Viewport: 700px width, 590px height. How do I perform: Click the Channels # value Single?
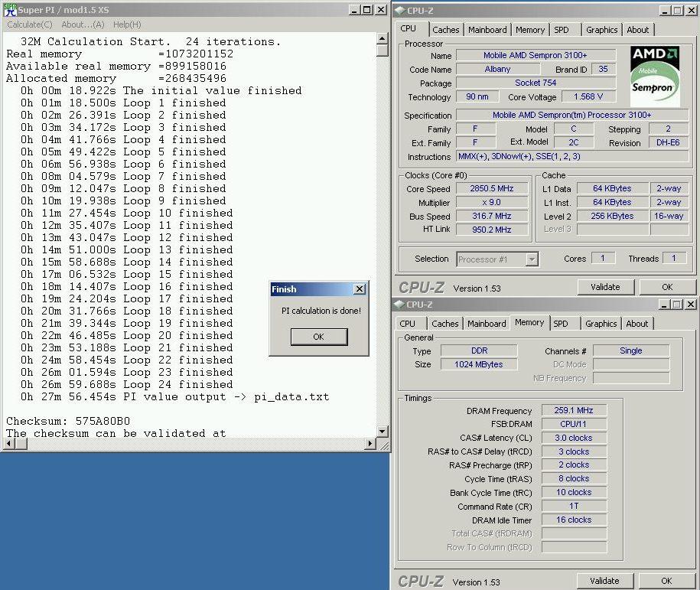pyautogui.click(x=631, y=350)
